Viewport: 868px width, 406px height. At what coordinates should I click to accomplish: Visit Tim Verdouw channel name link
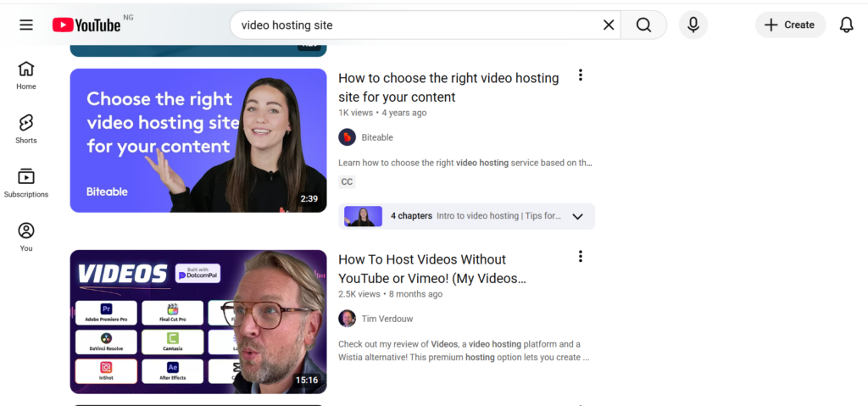pos(388,319)
